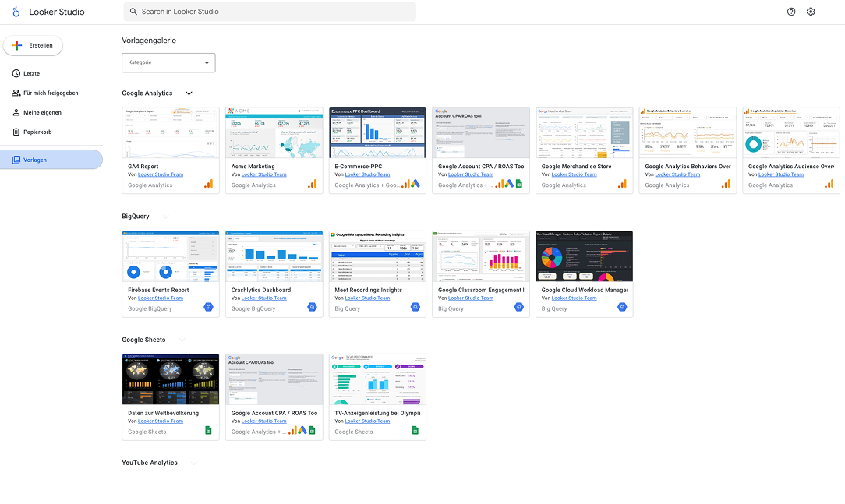Click the Analytics icon on GA4 Report card
Viewport: 845px width, 504px height.
point(209,185)
